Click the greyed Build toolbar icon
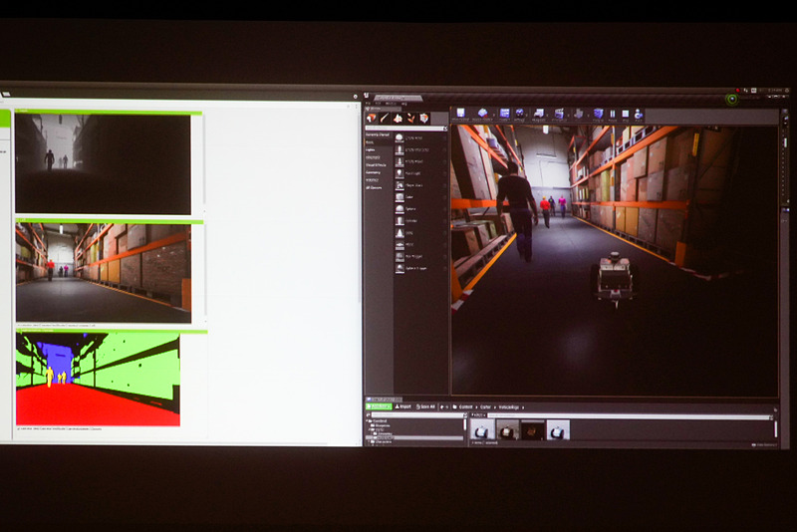The height and width of the screenshot is (532, 797). (x=579, y=114)
